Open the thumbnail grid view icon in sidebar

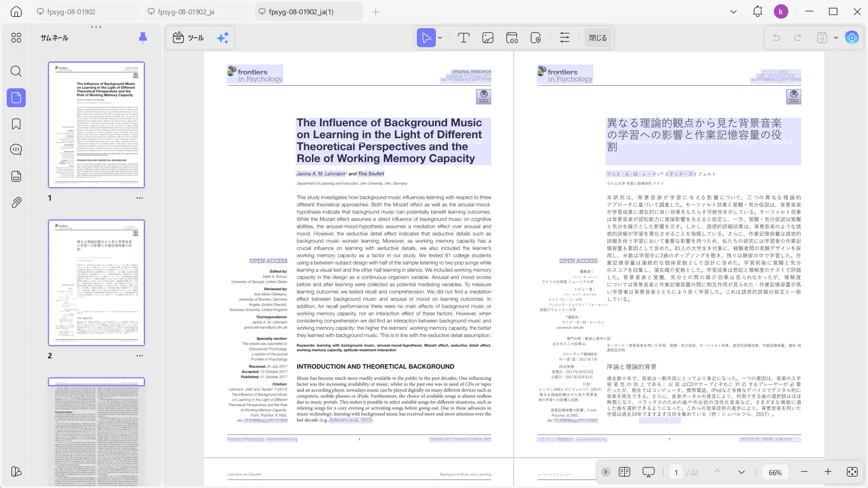(x=16, y=38)
